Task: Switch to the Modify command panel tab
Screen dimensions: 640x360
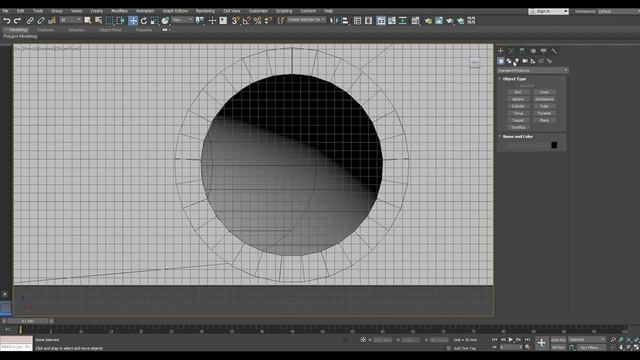Action: click(x=511, y=51)
